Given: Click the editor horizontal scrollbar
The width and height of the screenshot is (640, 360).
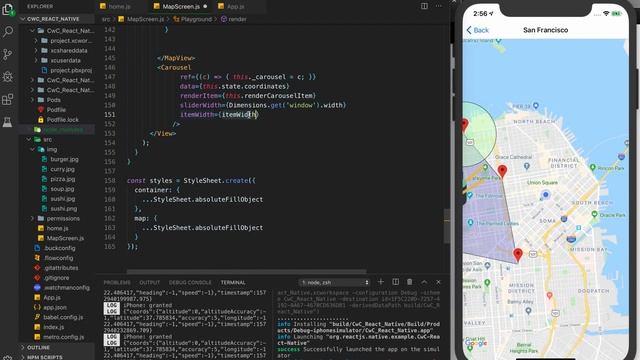Looking at the screenshot, I should tap(247, 271).
